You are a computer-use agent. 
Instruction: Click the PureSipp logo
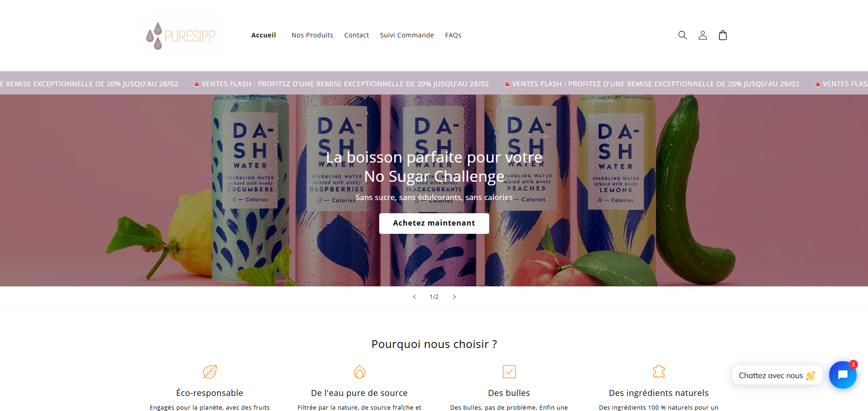pyautogui.click(x=181, y=36)
